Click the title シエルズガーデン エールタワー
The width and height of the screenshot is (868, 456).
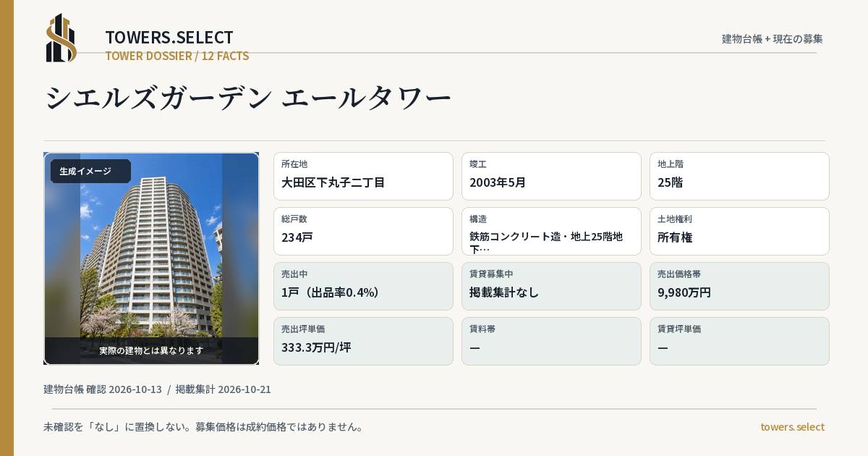tap(248, 98)
